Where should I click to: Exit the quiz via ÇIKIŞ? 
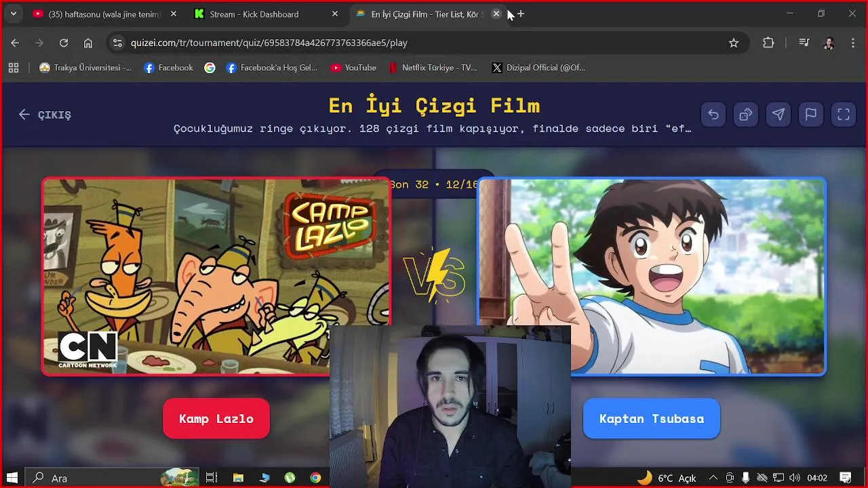[45, 115]
